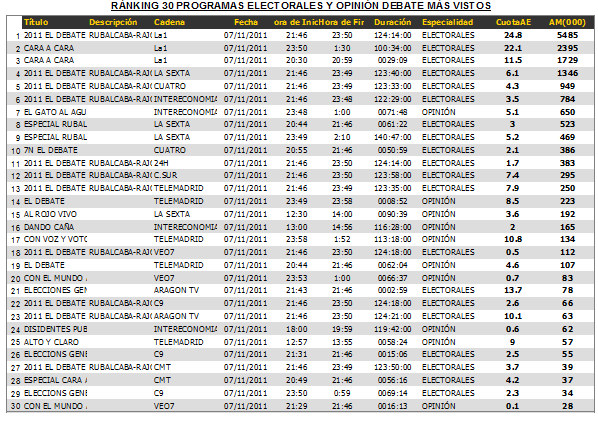Select audience value 650
Screen dimensions: 598x421
point(567,112)
